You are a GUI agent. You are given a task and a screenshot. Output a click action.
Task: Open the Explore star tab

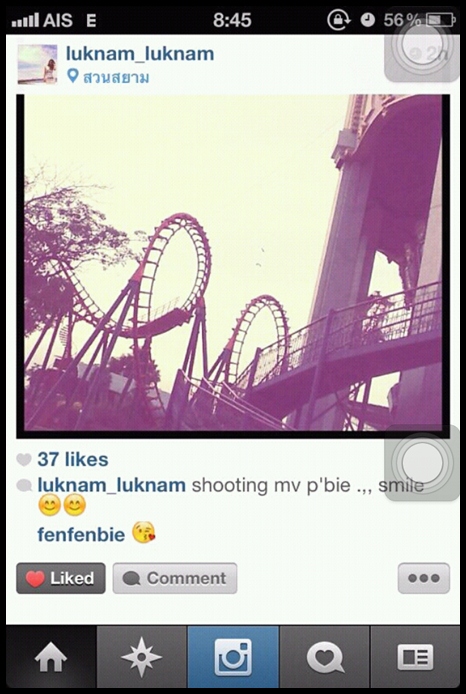click(x=142, y=658)
